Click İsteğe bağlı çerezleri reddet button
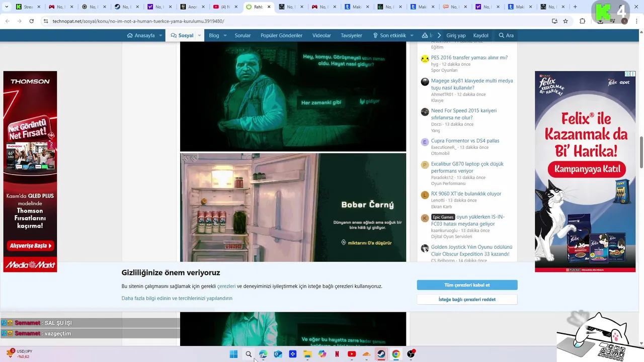644x362 pixels. tap(467, 299)
